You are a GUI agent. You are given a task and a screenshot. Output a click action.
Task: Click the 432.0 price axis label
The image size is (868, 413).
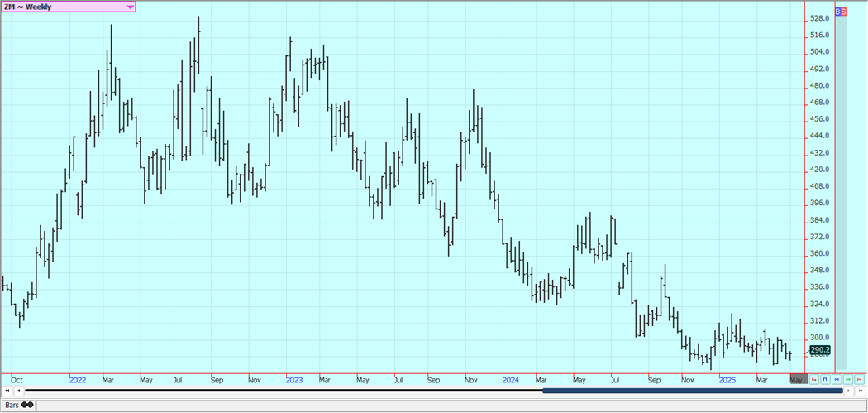tap(819, 153)
